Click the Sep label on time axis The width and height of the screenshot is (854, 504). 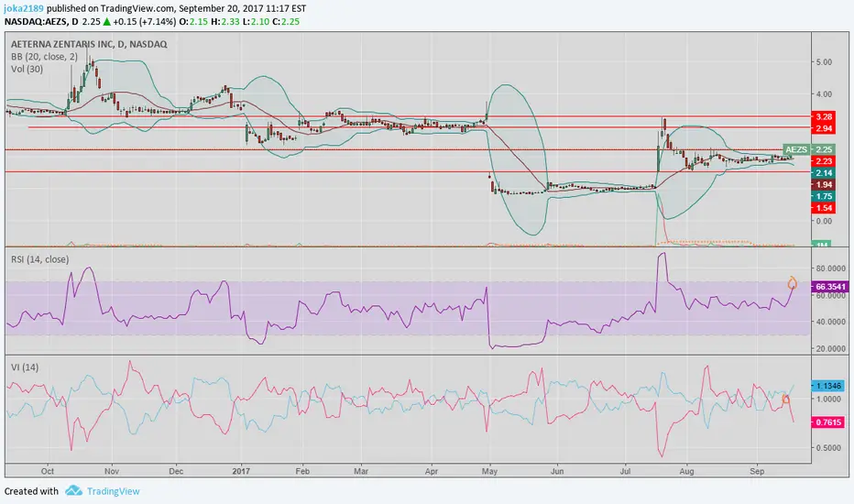757,471
